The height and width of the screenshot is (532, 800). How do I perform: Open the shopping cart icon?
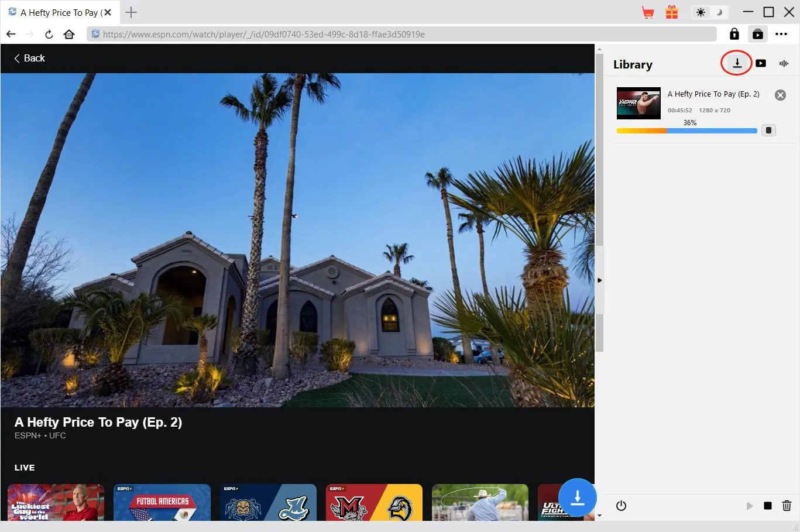pos(648,12)
